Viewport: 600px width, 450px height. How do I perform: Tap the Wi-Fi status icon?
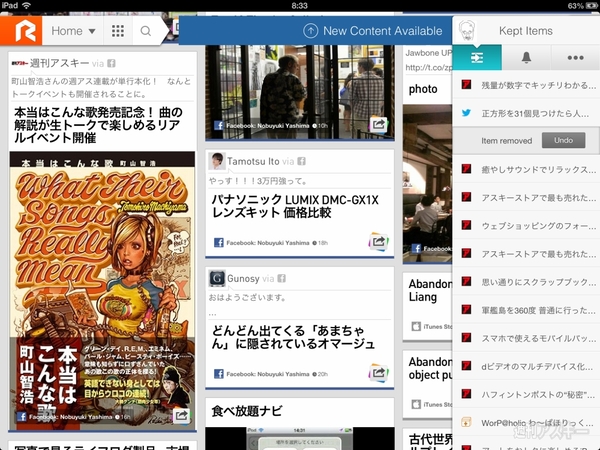point(26,5)
